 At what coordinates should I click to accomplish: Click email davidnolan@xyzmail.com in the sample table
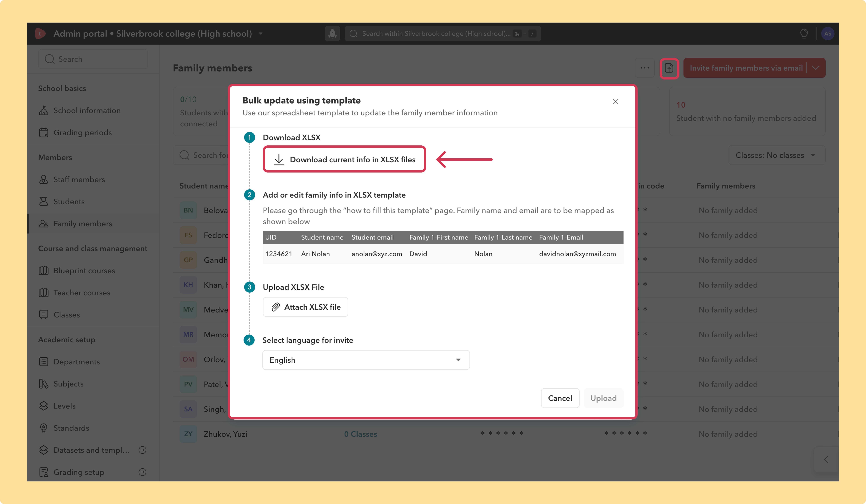pos(577,254)
